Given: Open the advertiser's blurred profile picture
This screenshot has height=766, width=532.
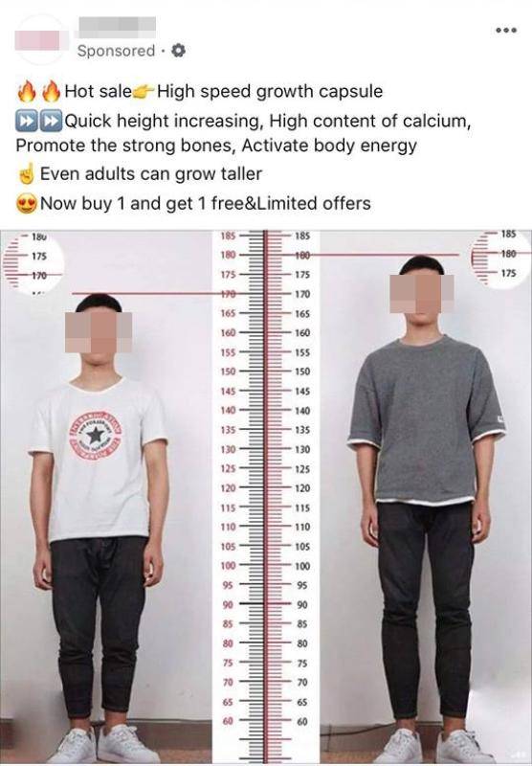Looking at the screenshot, I should (41, 39).
